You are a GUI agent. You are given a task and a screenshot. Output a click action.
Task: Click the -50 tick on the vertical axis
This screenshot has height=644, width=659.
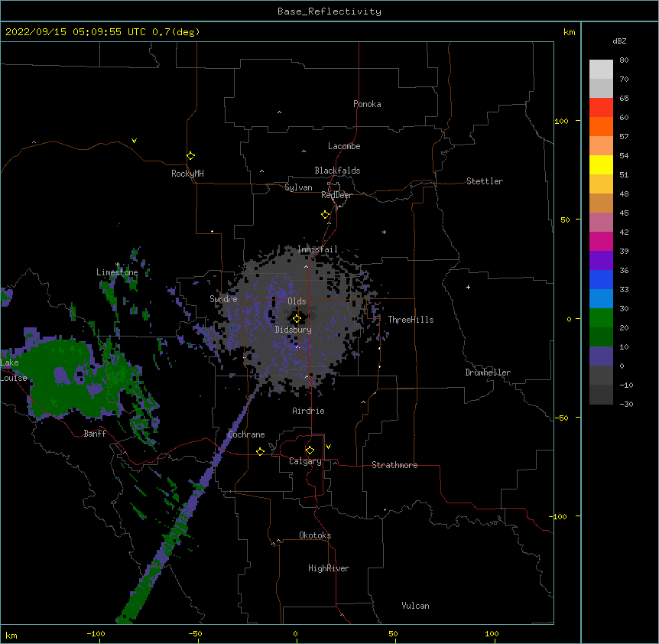[x=561, y=418]
